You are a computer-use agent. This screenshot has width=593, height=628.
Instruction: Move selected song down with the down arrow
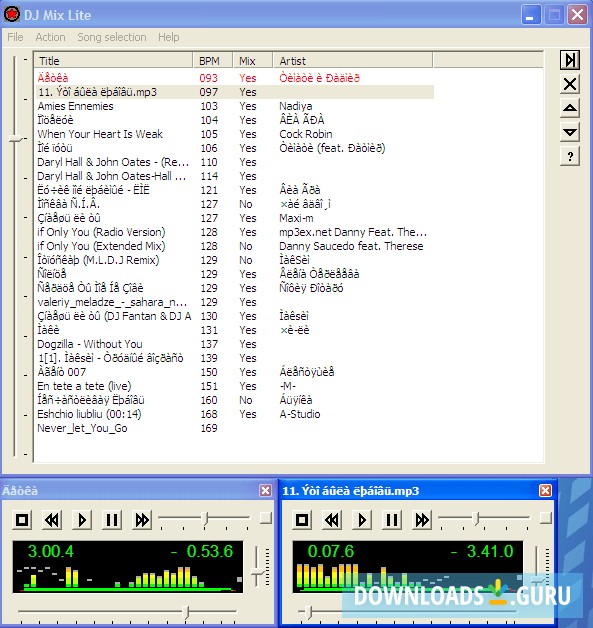tap(569, 132)
